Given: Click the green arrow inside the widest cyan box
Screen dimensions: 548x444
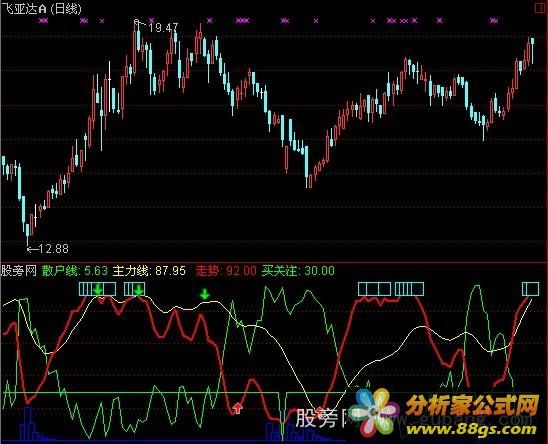Looking at the screenshot, I should pyautogui.click(x=98, y=289).
